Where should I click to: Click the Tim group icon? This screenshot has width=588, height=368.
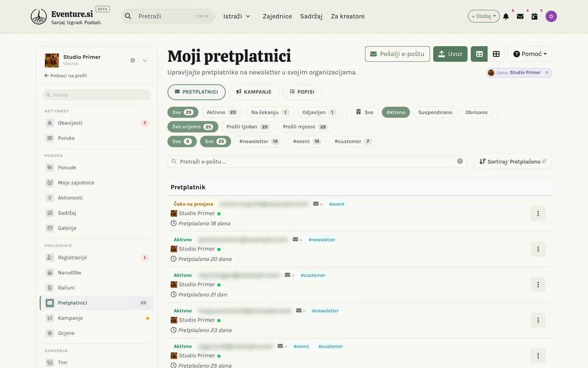[x=50, y=363]
